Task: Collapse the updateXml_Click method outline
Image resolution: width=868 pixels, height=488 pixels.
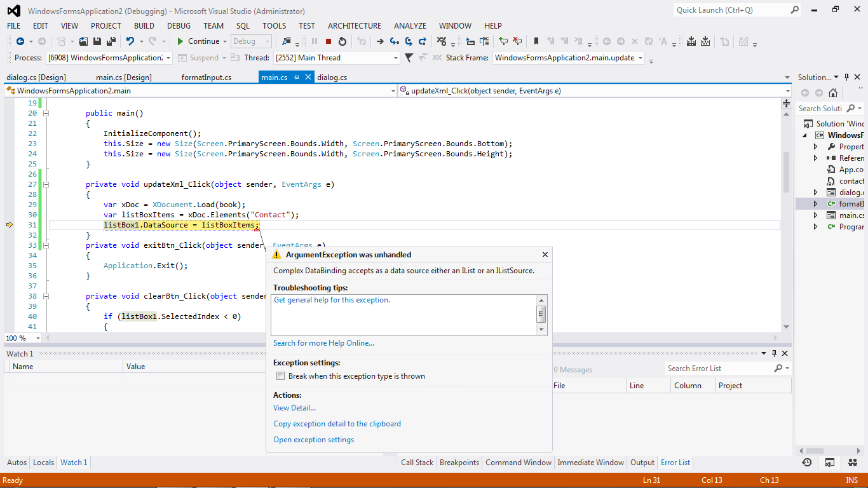Action: pos(46,184)
